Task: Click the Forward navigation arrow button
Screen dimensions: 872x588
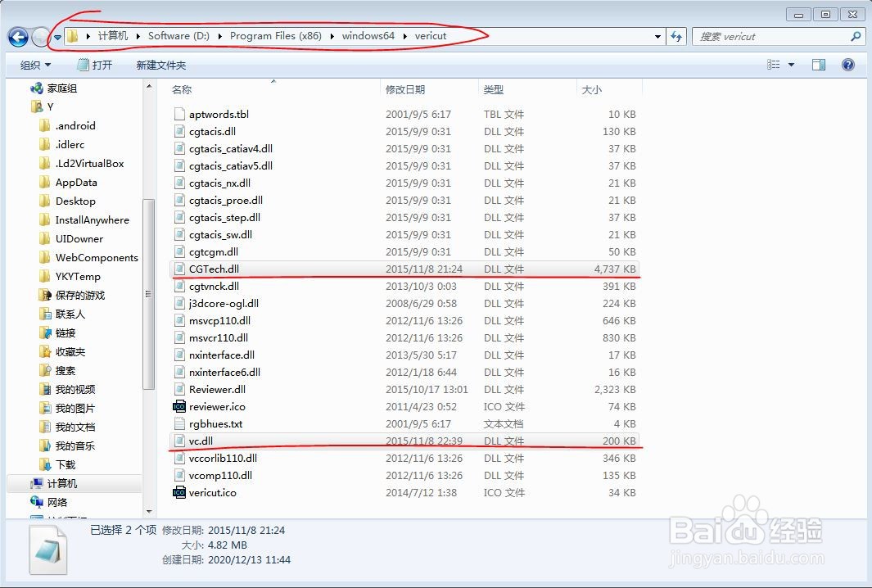Action: tap(41, 38)
